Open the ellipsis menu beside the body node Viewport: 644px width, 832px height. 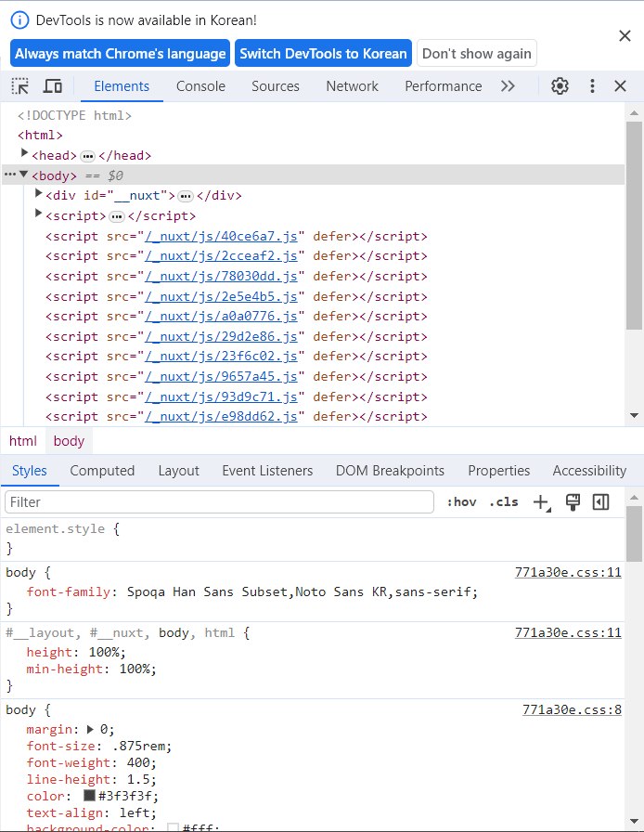coord(9,175)
